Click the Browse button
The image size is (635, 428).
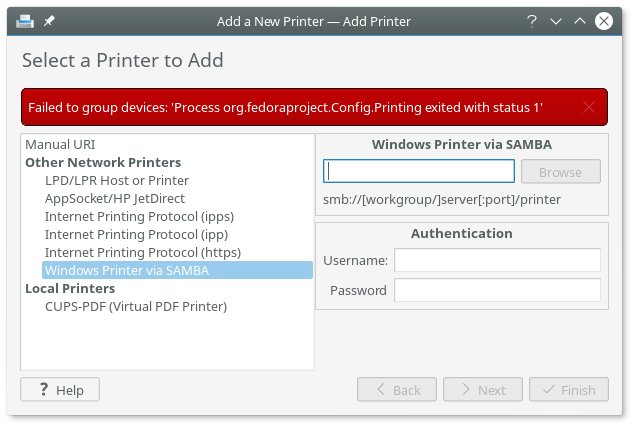[x=560, y=171]
